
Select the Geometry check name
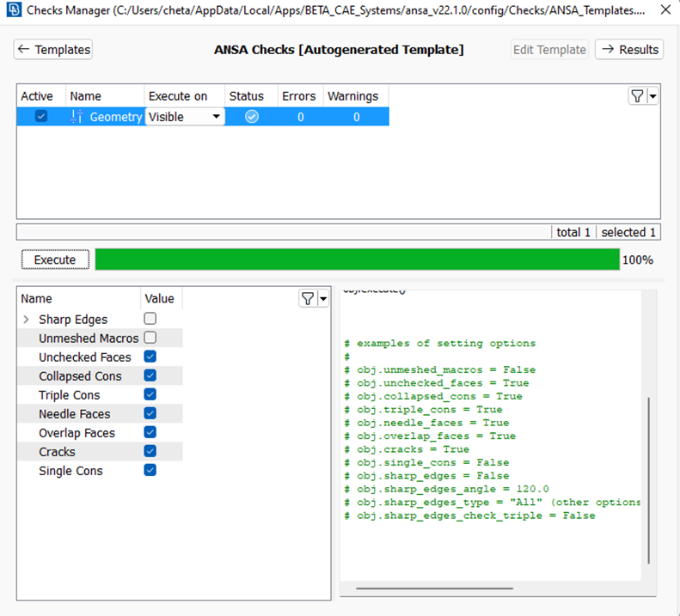coord(116,117)
